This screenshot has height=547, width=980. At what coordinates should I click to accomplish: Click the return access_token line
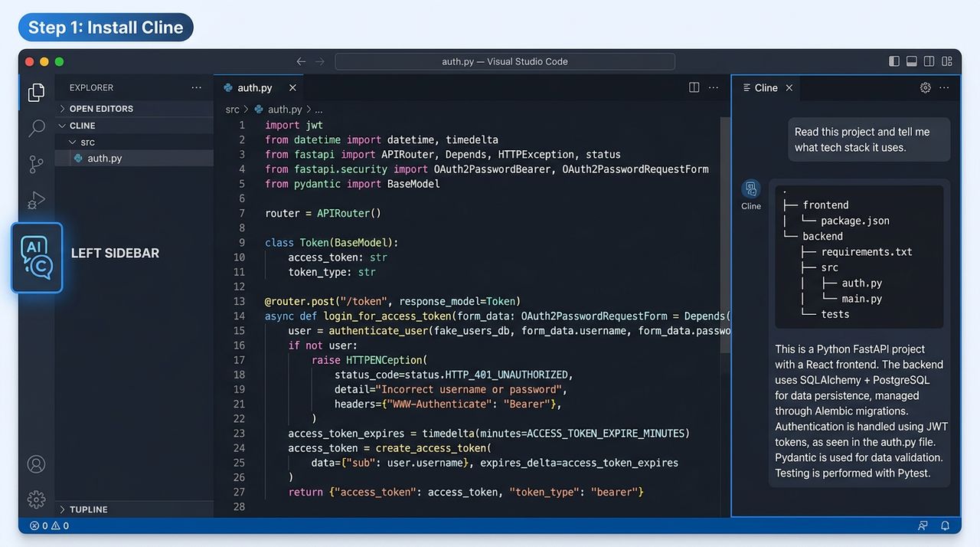tap(465, 492)
